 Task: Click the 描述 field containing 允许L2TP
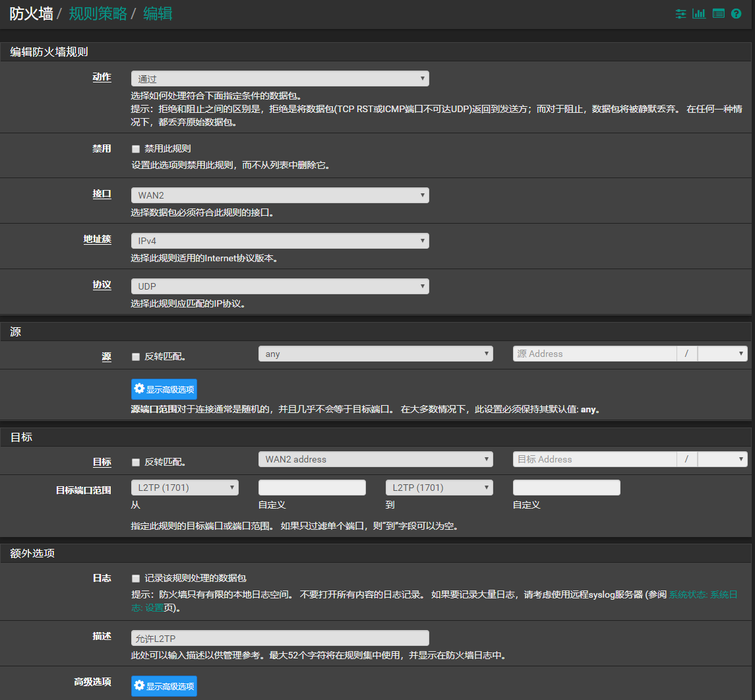(x=280, y=638)
